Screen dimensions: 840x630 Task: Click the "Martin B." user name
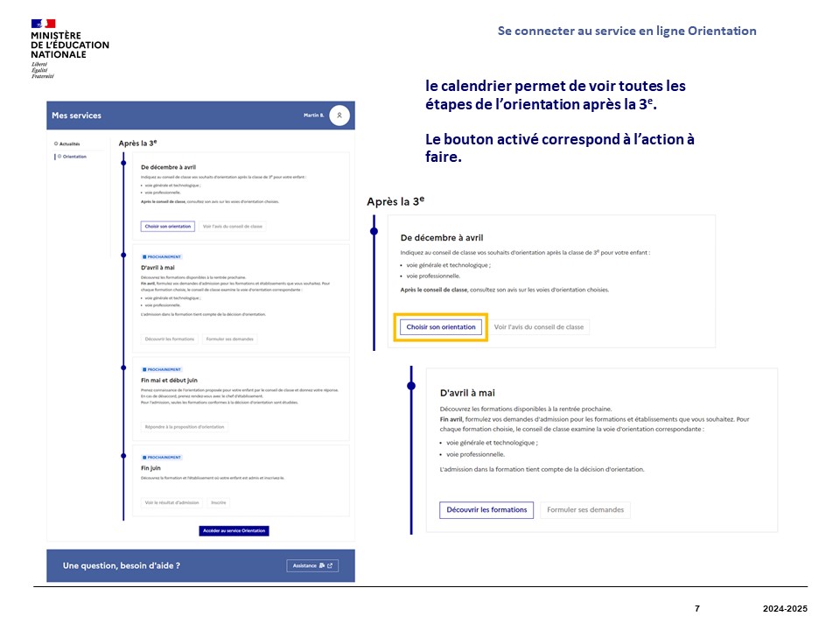click(x=313, y=115)
